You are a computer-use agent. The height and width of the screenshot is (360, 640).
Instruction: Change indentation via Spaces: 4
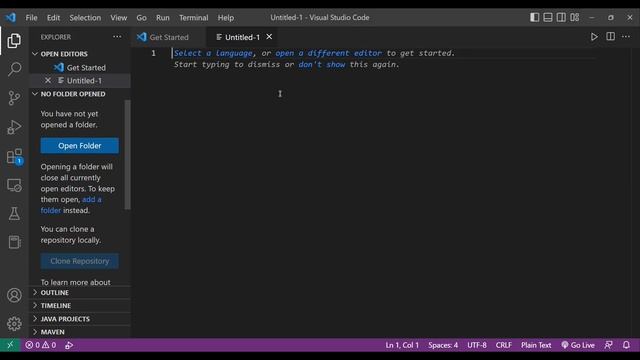coord(443,345)
